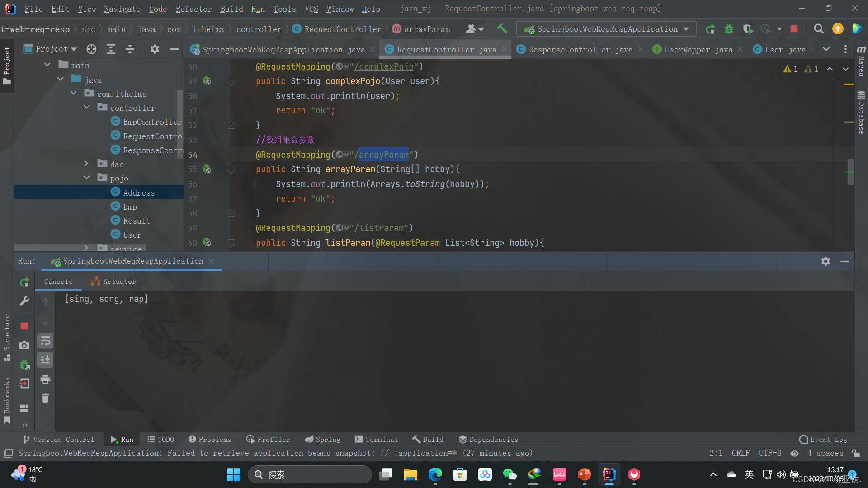Clear console output with the trash icon
This screenshot has height=488, width=868.
click(45, 398)
